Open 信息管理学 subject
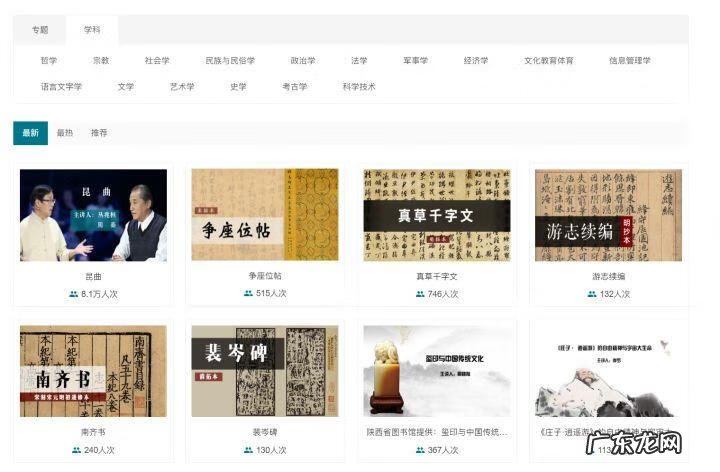This screenshot has width=720, height=472. click(x=630, y=60)
